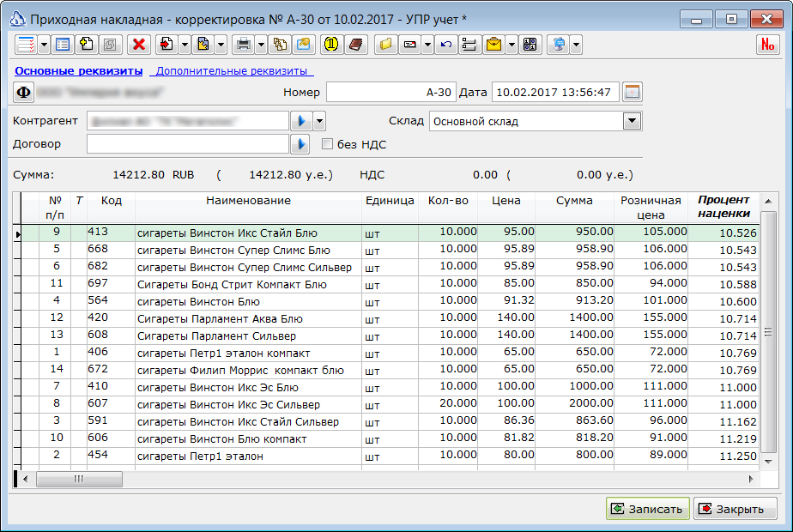Click the Наименование column header
This screenshot has height=532, width=793.
[x=248, y=207]
